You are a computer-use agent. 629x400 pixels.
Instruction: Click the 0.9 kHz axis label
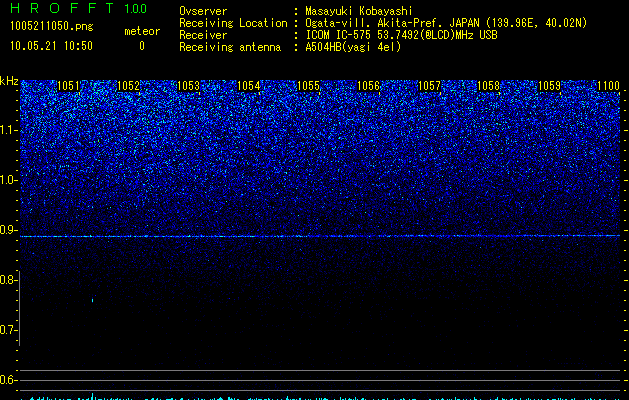[x=8, y=230]
